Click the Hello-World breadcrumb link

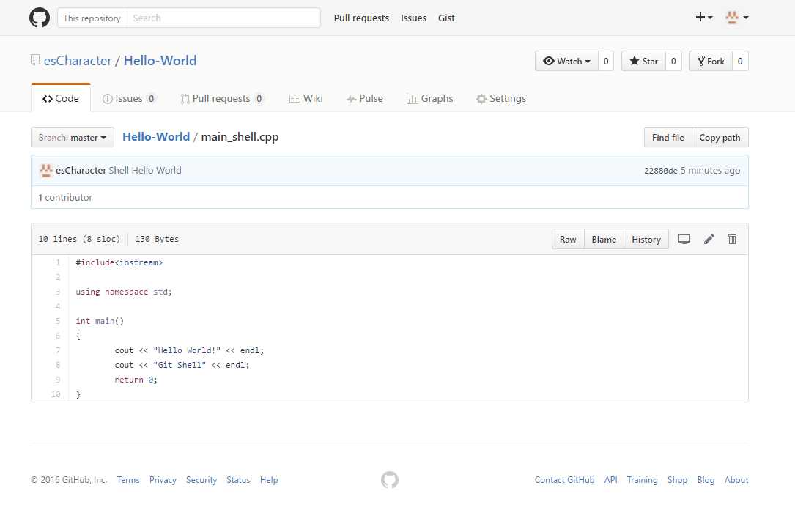click(156, 137)
